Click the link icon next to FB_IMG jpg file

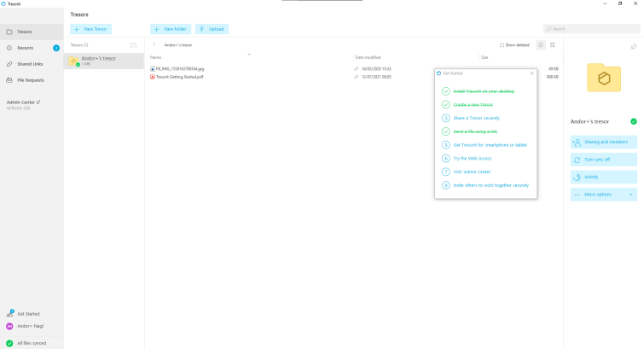click(356, 69)
